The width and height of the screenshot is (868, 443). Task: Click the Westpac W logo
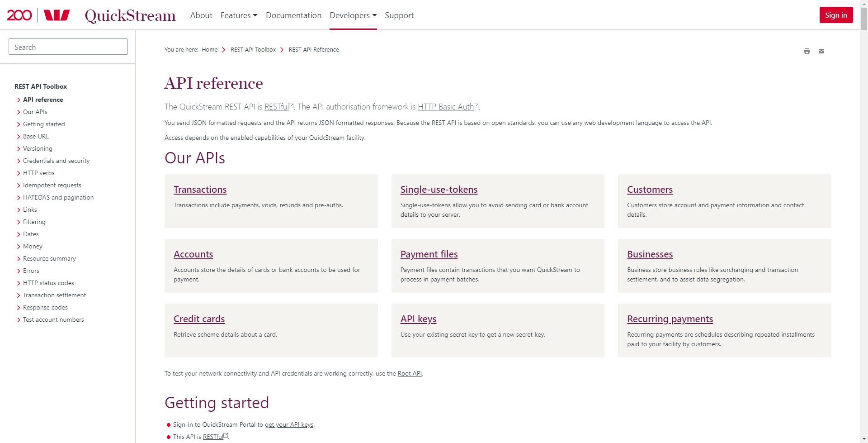[x=57, y=15]
